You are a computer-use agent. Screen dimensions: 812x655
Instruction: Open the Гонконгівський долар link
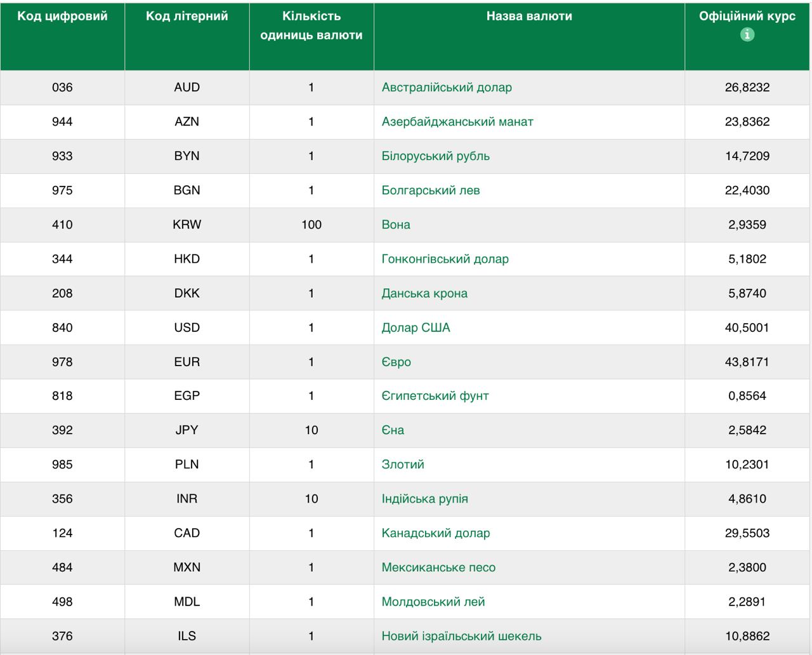pos(445,259)
